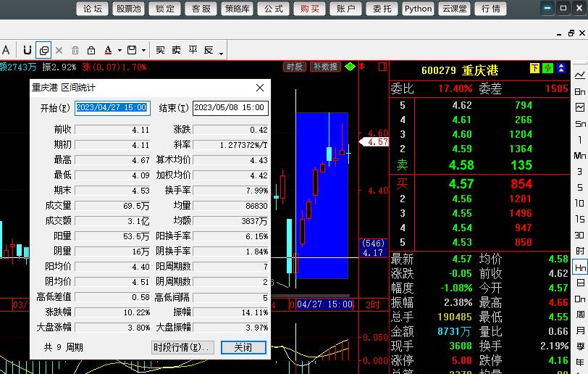588x374 pixels.
Task: Click the magnet snap tool icon
Action: tap(28, 50)
